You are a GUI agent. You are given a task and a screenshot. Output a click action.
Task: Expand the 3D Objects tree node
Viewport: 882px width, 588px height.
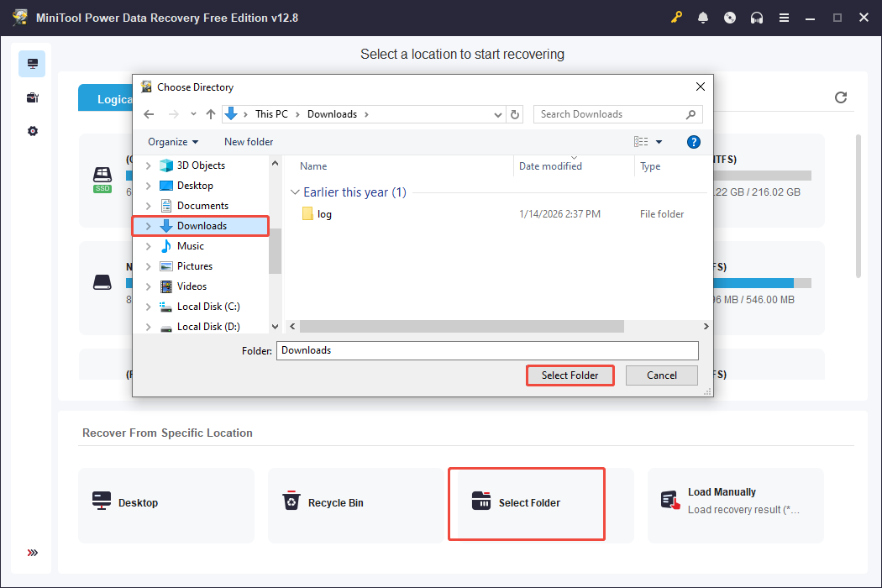point(148,165)
